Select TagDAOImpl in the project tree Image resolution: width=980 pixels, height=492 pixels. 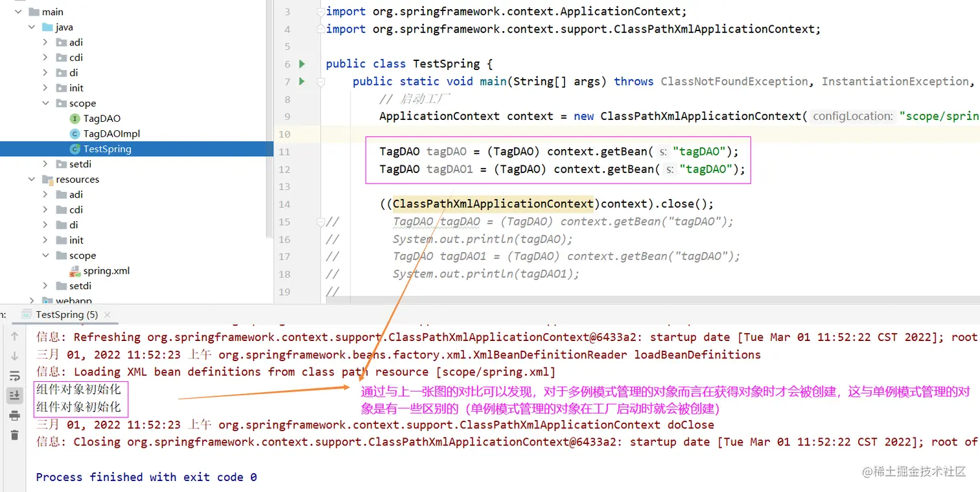[x=111, y=134]
